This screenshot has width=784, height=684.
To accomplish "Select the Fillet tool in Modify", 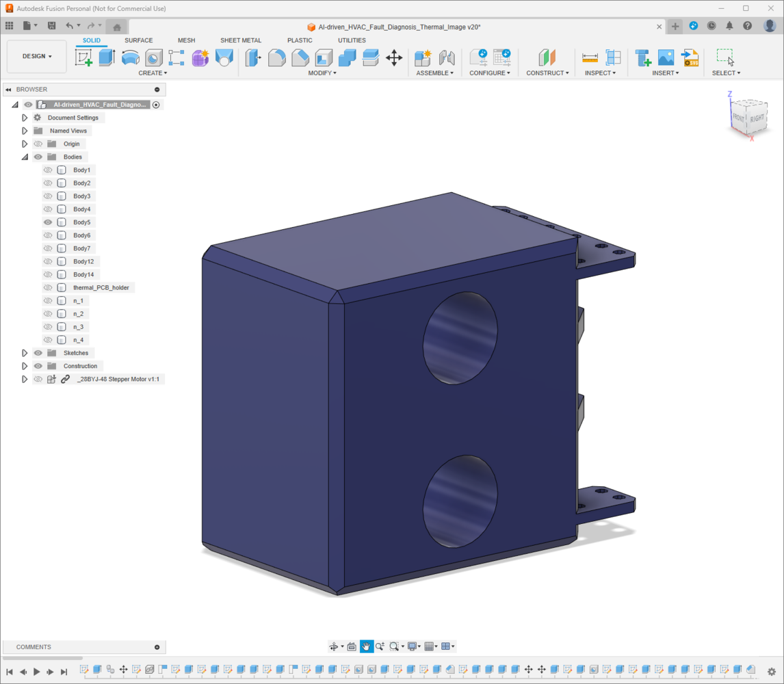I will point(277,58).
